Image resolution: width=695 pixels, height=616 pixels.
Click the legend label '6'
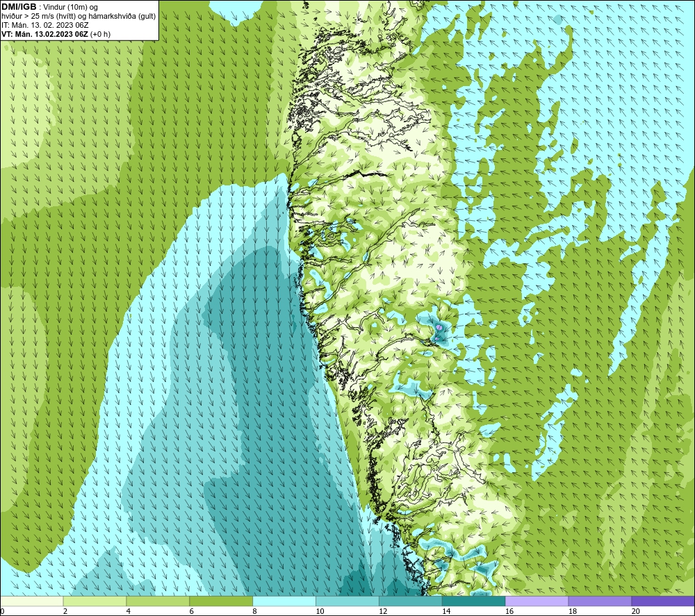(x=192, y=611)
